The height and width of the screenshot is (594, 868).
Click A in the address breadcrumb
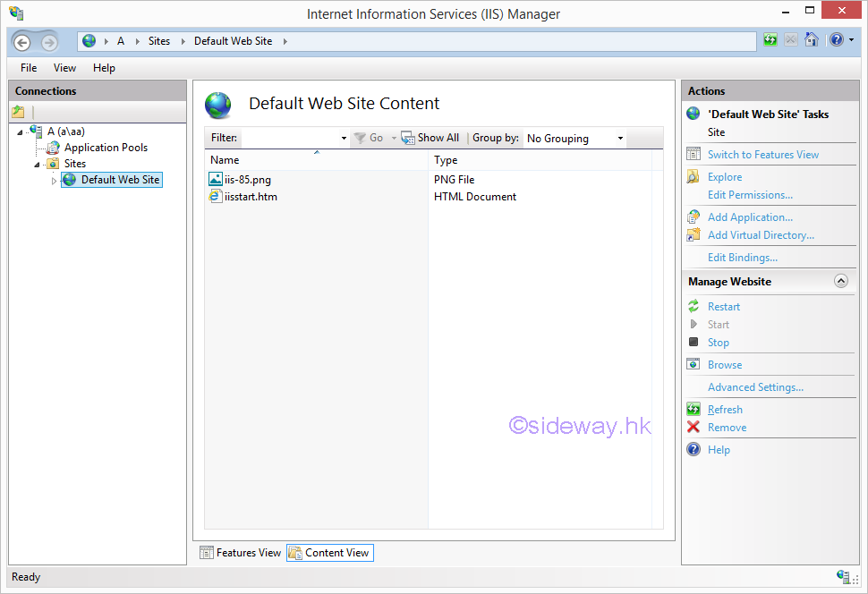(x=121, y=41)
